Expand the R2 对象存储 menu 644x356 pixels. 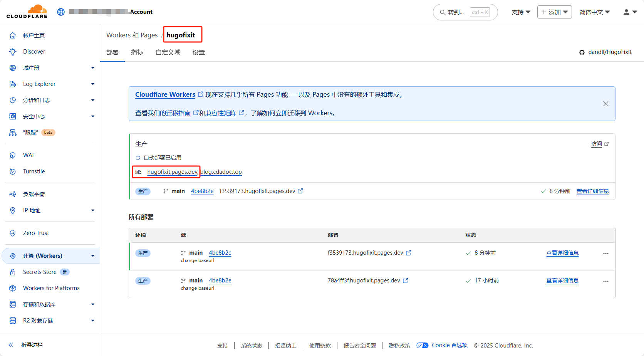point(92,321)
